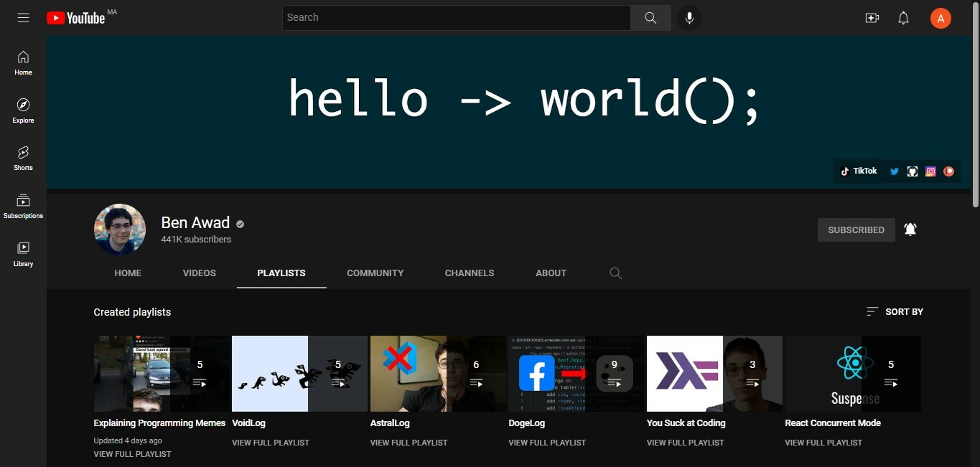The height and width of the screenshot is (467, 980).
Task: Open the Twitter link on banner
Action: click(x=895, y=171)
